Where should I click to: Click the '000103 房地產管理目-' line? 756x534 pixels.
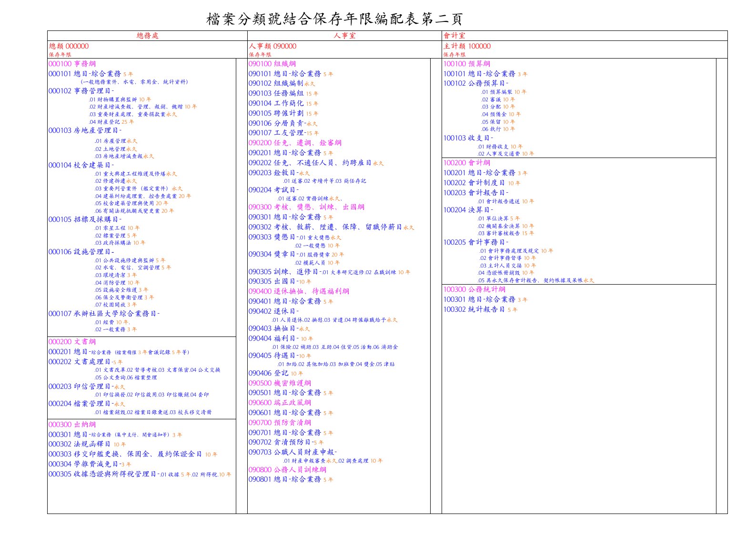click(x=85, y=130)
